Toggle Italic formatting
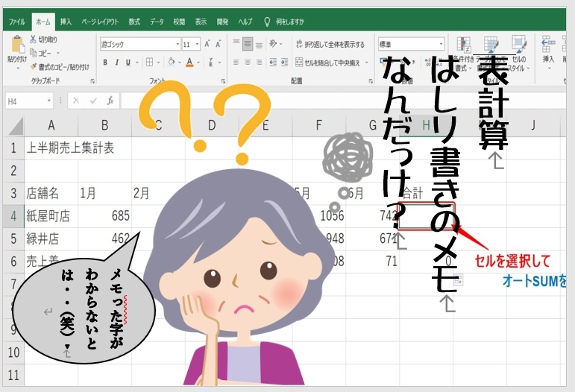 coord(118,63)
